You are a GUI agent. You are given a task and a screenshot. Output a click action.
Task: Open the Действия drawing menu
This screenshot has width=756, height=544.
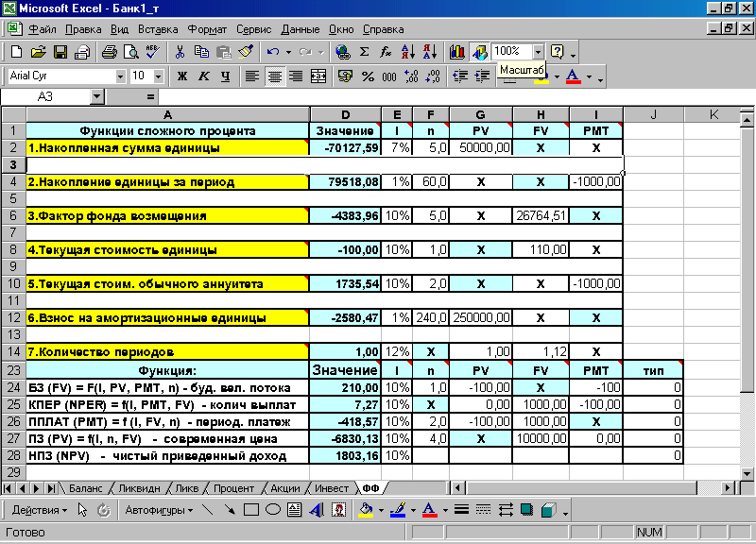pyautogui.click(x=40, y=510)
